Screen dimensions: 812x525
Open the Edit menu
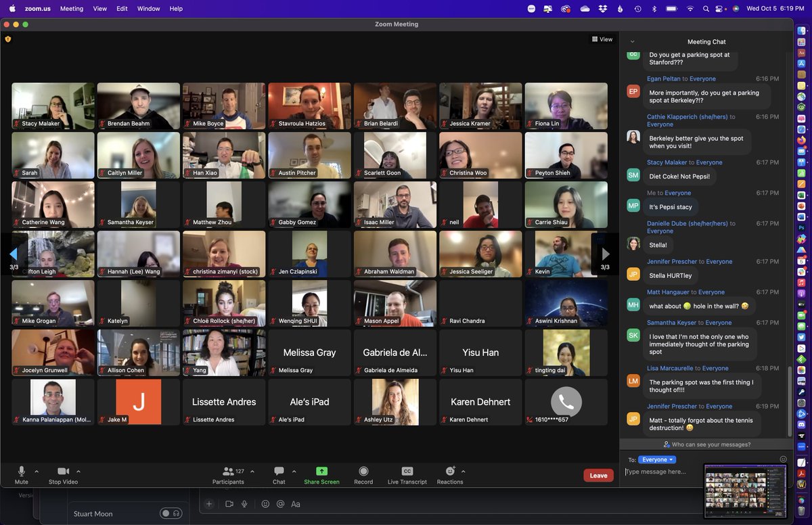122,9
